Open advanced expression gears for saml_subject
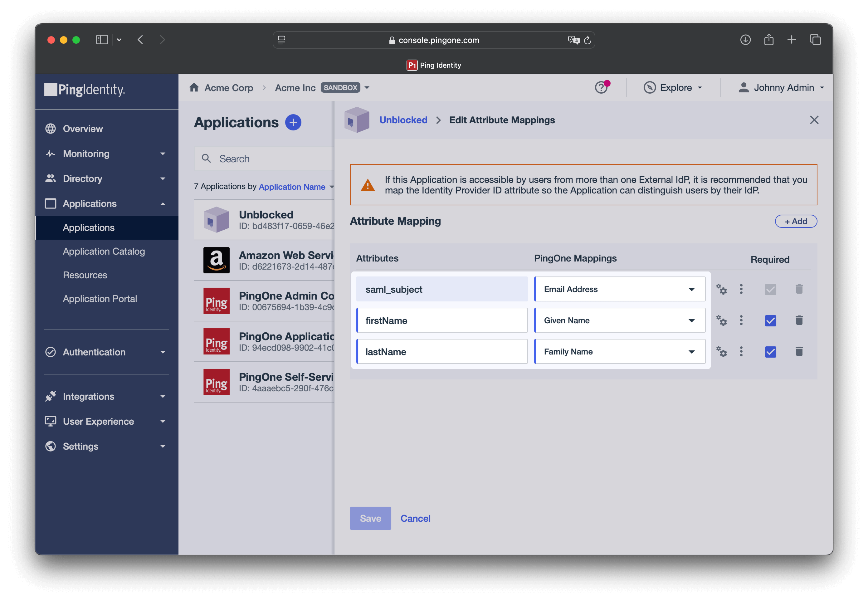The image size is (868, 601). [721, 289]
